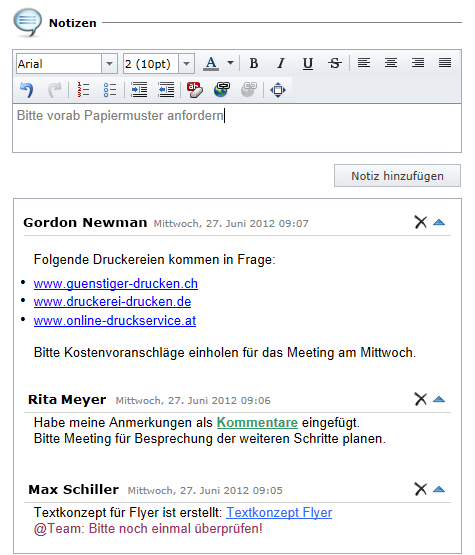Increase indent
Image resolution: width=475 pixels, height=555 pixels.
click(x=139, y=90)
